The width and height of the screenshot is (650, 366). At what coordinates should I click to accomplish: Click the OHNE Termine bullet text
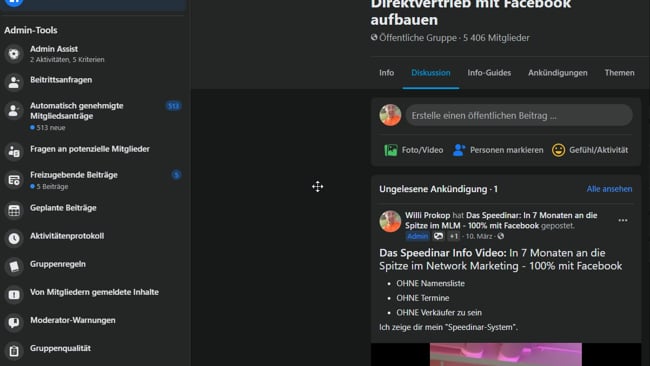coord(422,298)
